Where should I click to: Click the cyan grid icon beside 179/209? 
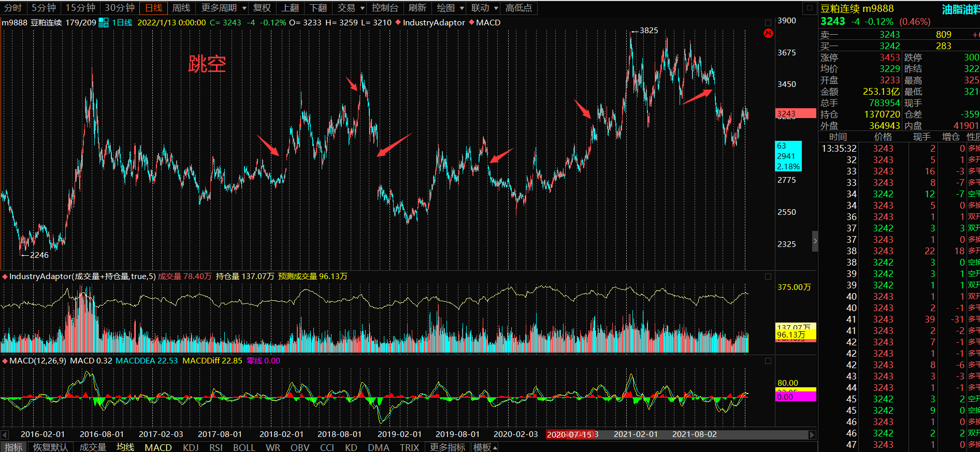click(104, 23)
